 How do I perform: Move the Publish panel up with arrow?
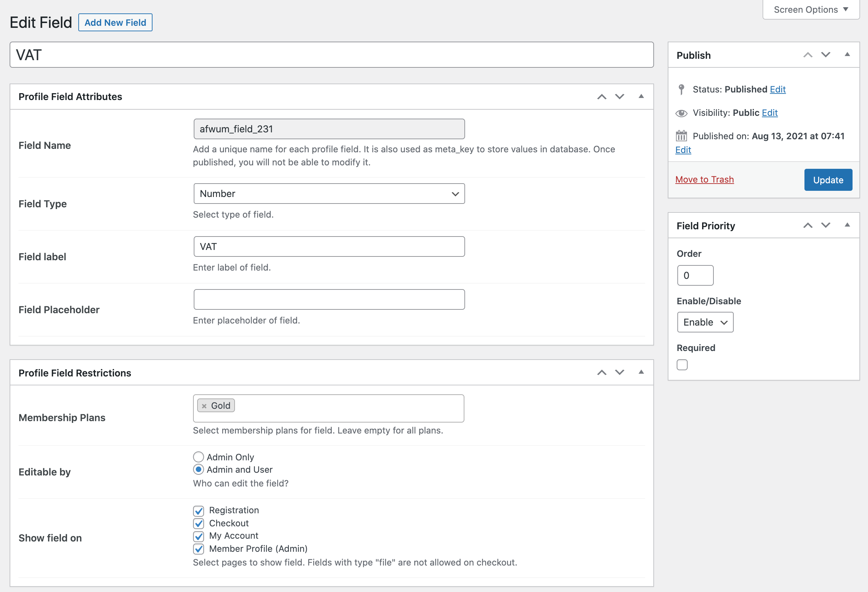808,55
